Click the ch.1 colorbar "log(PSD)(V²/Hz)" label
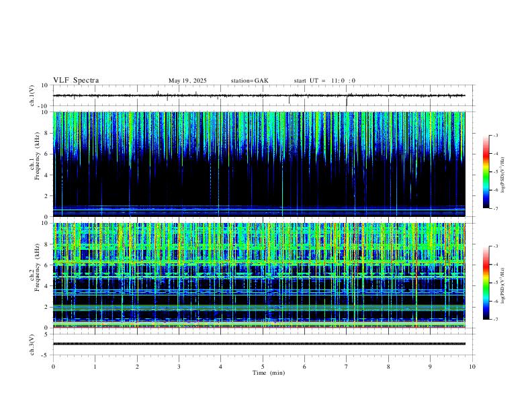Screen dimensions: 532x411 (x=503, y=175)
